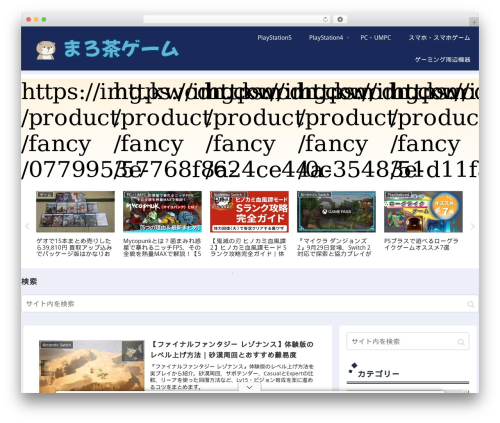Go to next carousel slide arrow

[x=473, y=226]
